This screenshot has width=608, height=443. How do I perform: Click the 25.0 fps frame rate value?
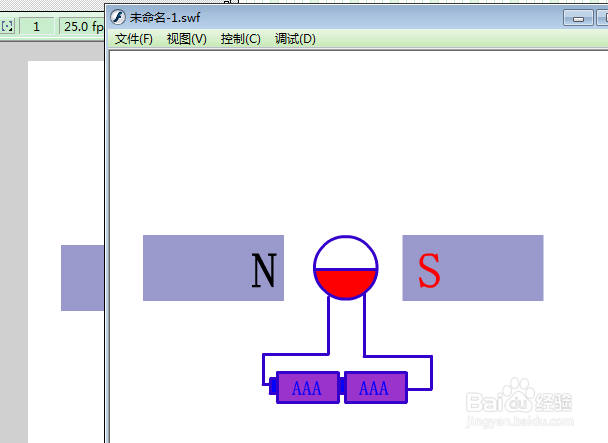pos(83,26)
